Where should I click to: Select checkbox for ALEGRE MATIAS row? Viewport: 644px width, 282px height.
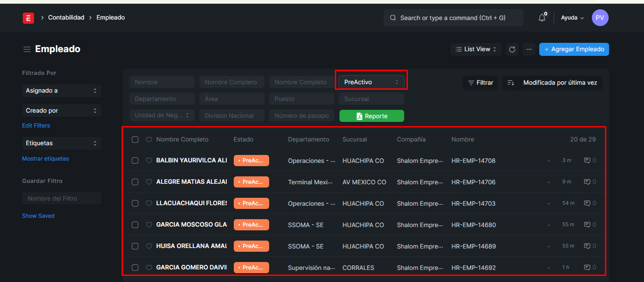coord(135,182)
